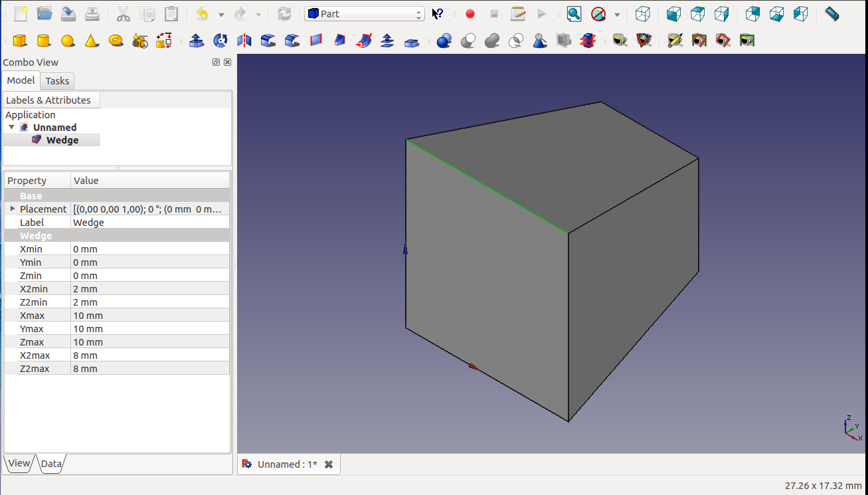
Task: Add a Torus primitive
Action: point(116,41)
